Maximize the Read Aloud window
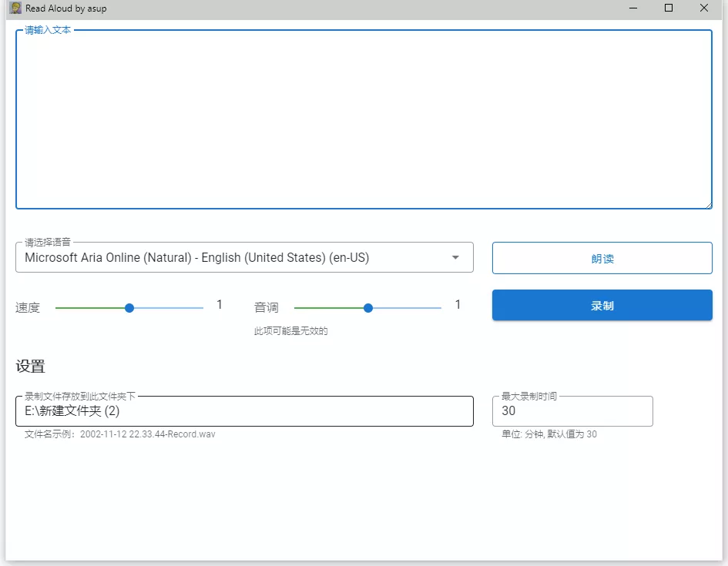The height and width of the screenshot is (566, 728). [669, 8]
